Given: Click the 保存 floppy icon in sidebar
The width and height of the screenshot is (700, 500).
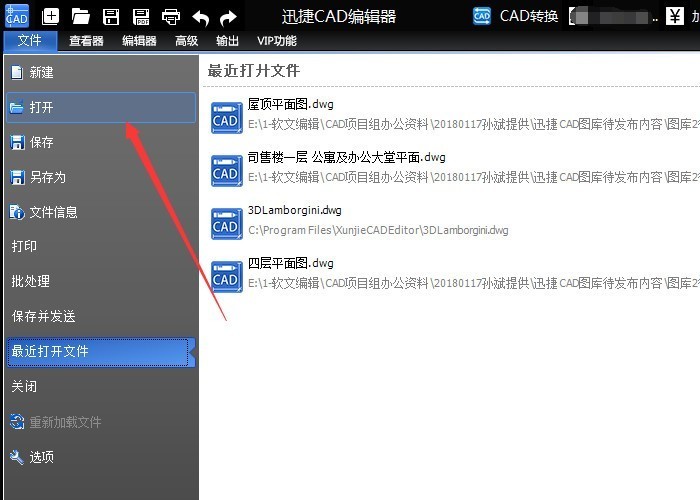Looking at the screenshot, I should click(17, 142).
